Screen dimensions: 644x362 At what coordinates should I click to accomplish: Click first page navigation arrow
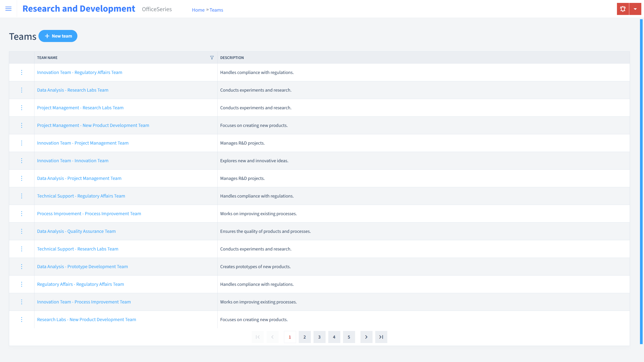click(x=258, y=337)
